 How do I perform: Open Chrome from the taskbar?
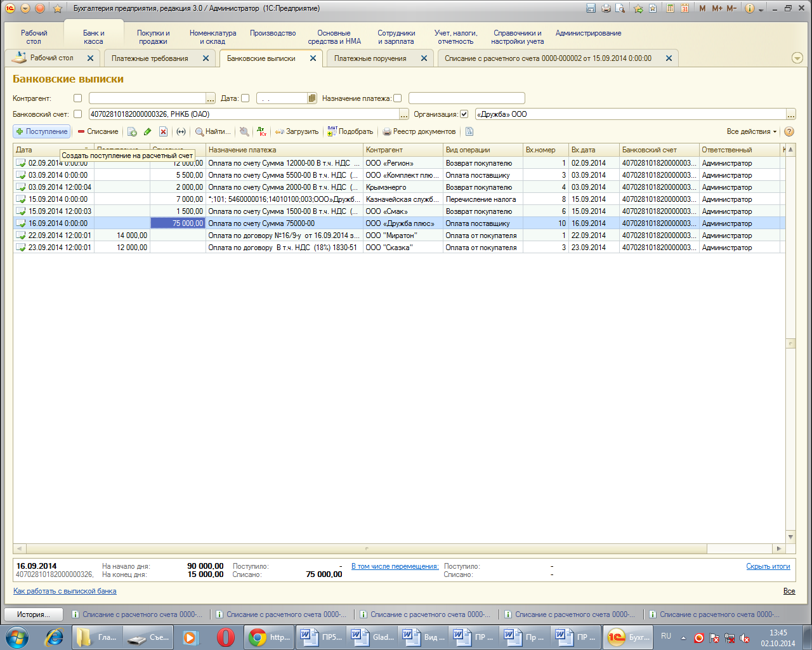[x=269, y=637]
